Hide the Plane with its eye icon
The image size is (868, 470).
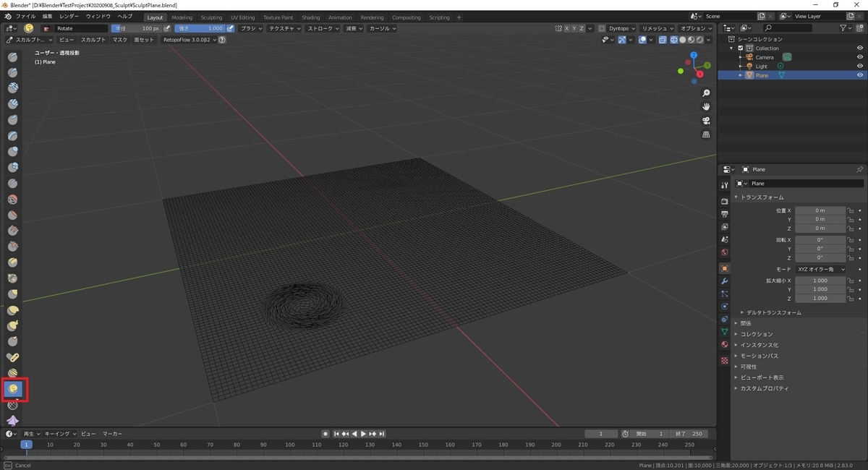coord(860,75)
